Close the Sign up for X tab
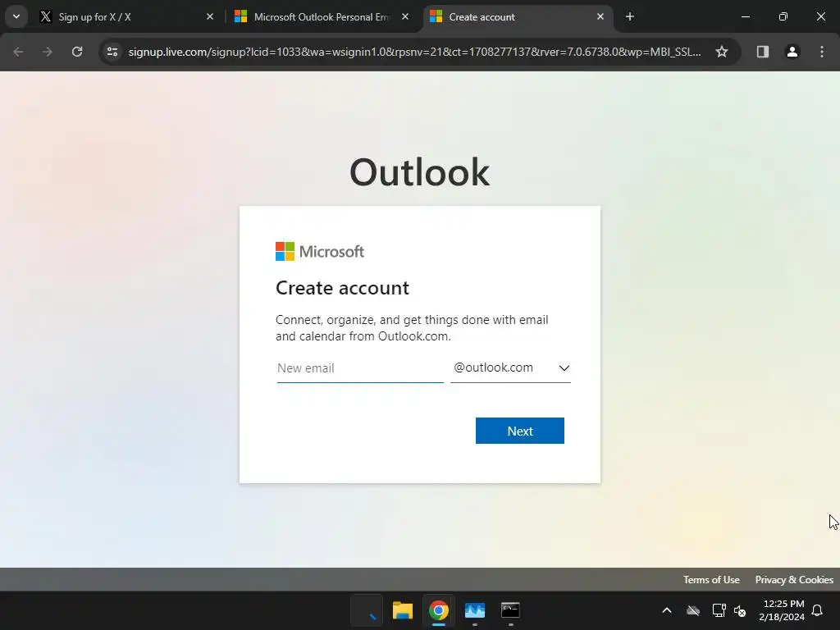The image size is (840, 630). pos(210,16)
